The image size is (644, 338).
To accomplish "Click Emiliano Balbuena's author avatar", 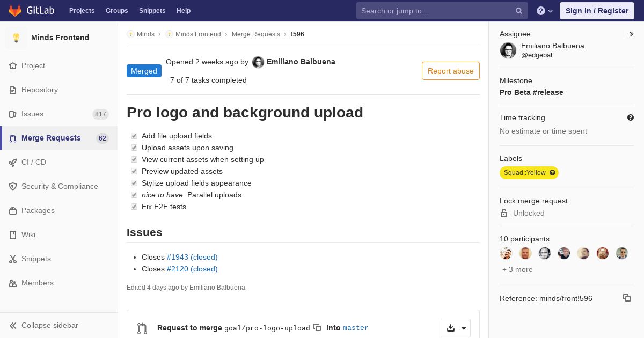I will [258, 62].
